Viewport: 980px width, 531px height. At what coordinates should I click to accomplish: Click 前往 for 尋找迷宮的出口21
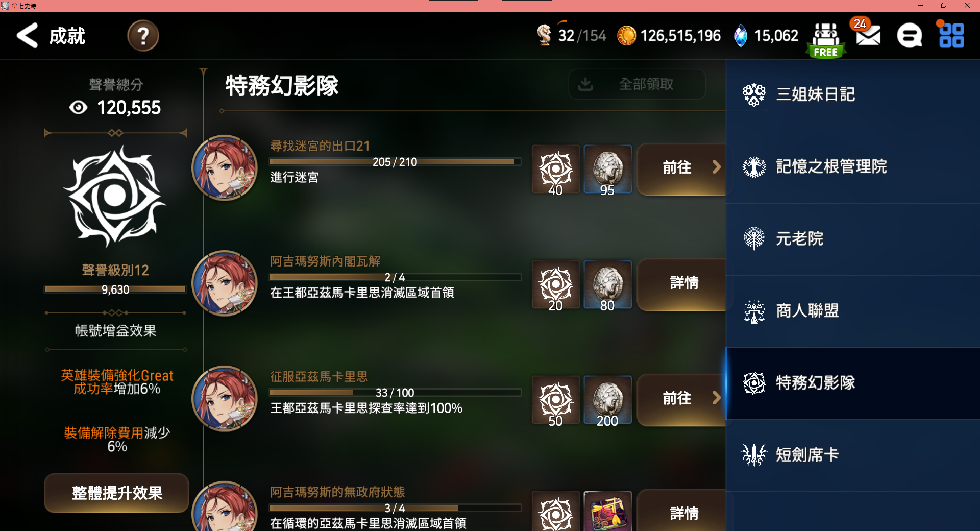[682, 168]
